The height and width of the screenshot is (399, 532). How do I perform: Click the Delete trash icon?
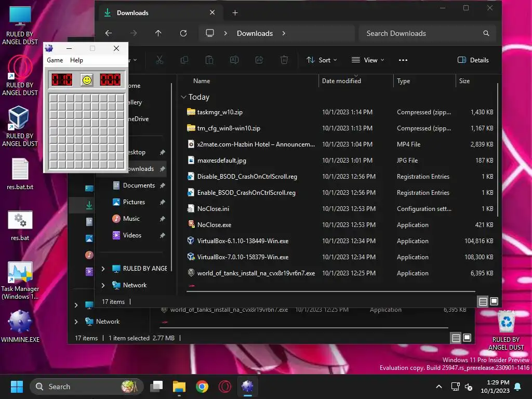284,60
